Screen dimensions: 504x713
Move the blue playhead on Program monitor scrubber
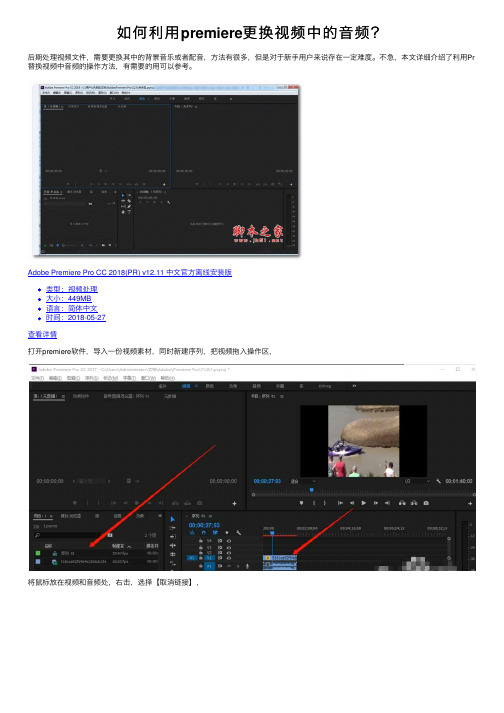coord(312,490)
